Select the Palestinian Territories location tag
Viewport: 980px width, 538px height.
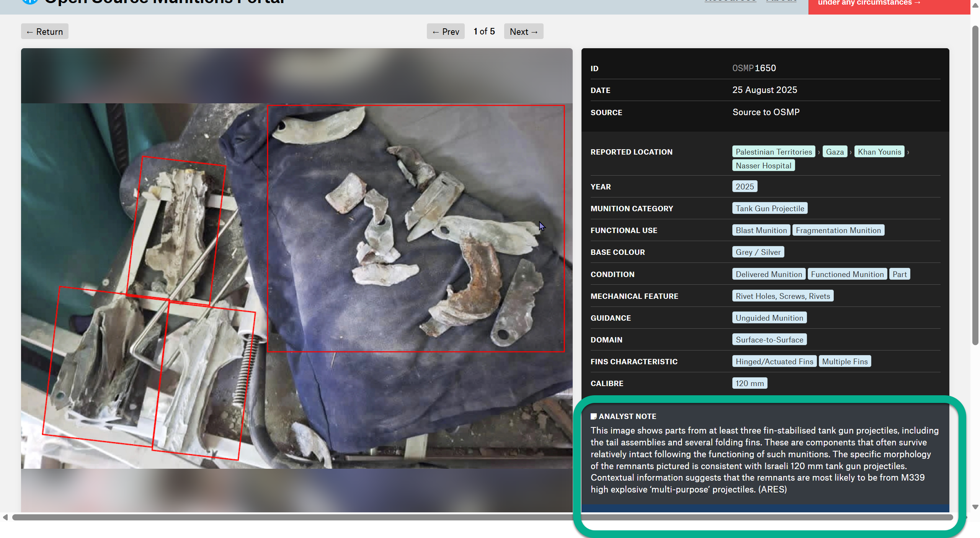click(x=773, y=152)
